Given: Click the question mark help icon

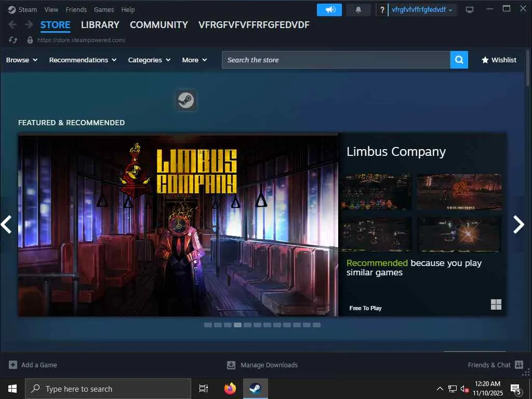Looking at the screenshot, I should pos(382,10).
